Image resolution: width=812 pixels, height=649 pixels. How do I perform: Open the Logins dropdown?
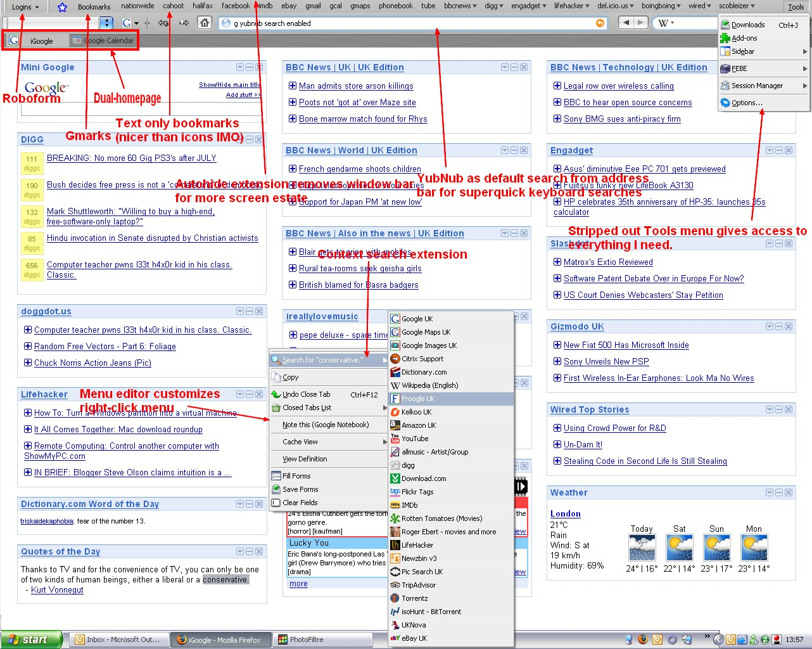25,7
